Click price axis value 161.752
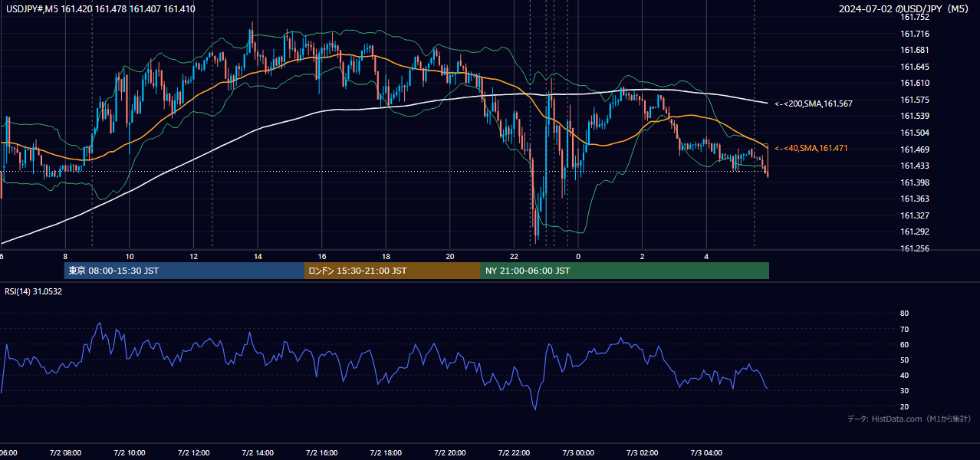The image size is (980, 460). coord(914,17)
